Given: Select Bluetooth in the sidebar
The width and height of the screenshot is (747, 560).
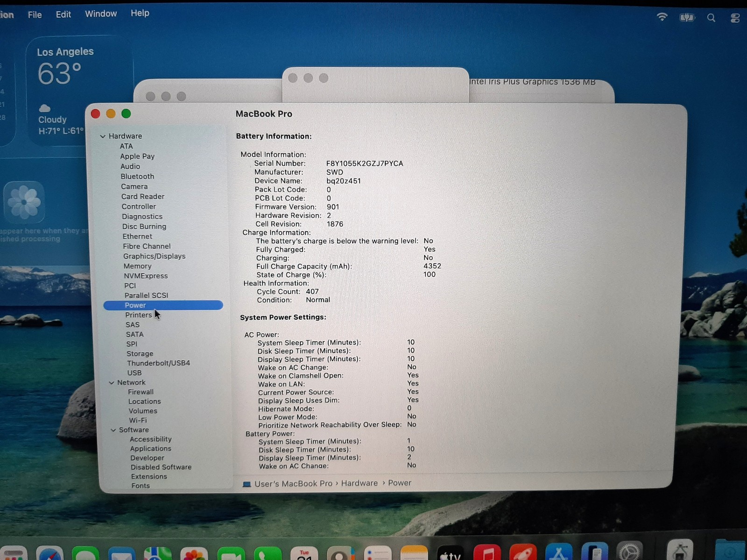Looking at the screenshot, I should pos(137,176).
